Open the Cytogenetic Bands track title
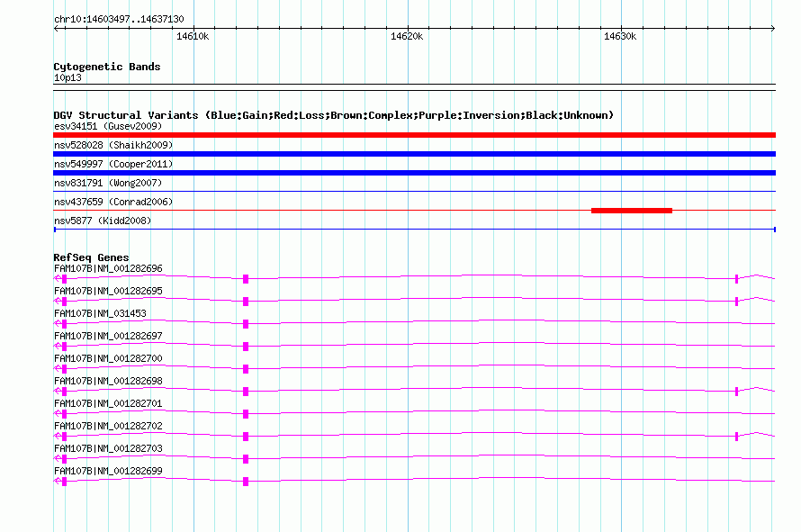The width and height of the screenshot is (801, 532). tap(107, 67)
